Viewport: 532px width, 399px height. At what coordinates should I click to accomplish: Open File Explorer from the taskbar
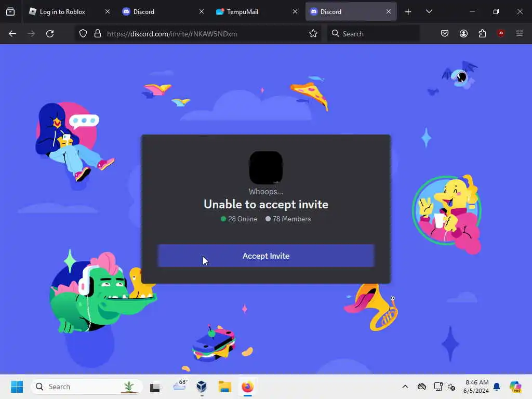point(224,387)
